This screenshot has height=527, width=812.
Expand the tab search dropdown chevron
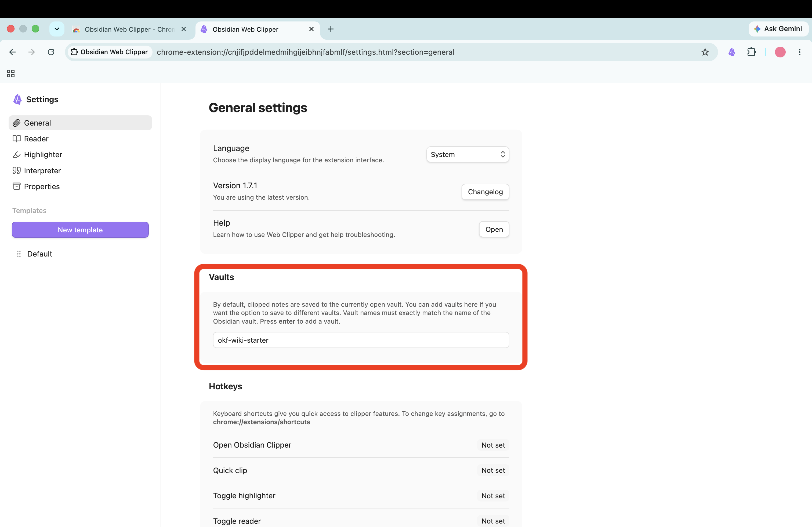pyautogui.click(x=57, y=29)
